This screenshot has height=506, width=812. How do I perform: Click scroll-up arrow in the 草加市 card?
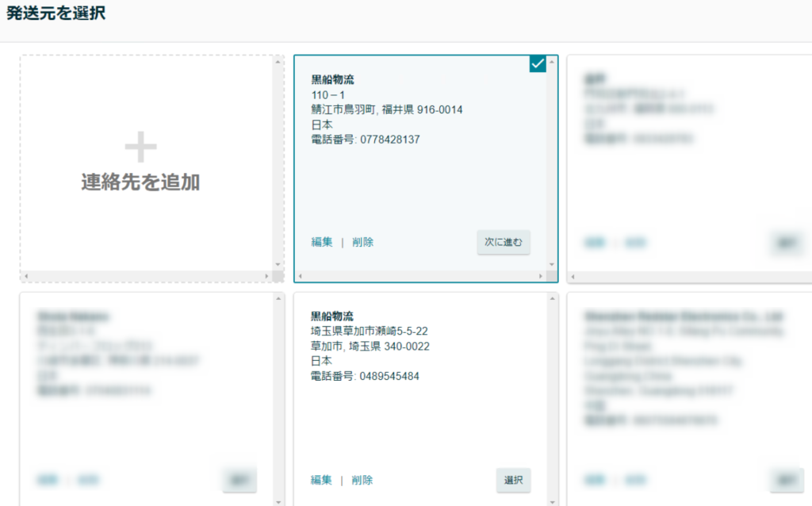tap(552, 299)
